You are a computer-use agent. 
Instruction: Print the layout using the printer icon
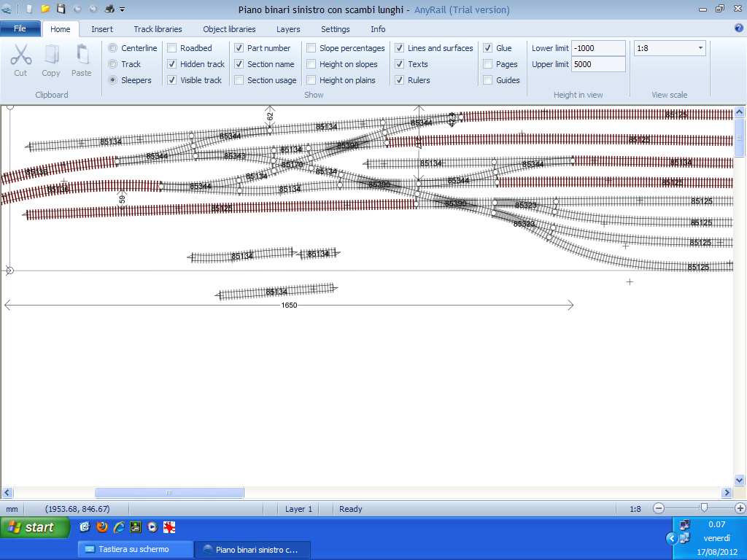109,9
